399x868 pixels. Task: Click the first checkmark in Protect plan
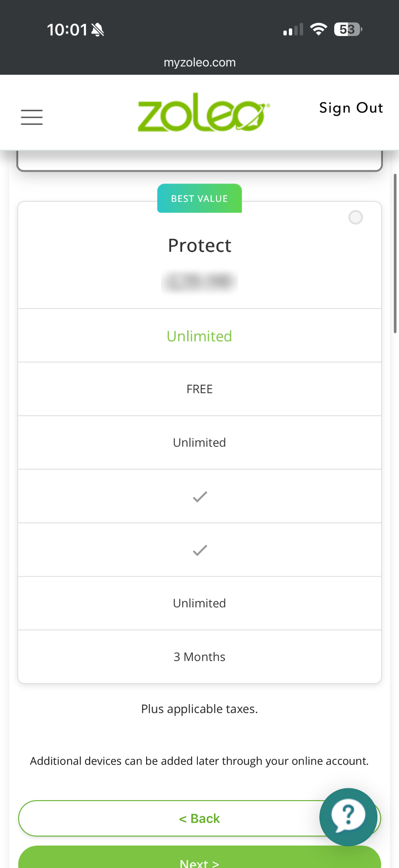click(200, 496)
